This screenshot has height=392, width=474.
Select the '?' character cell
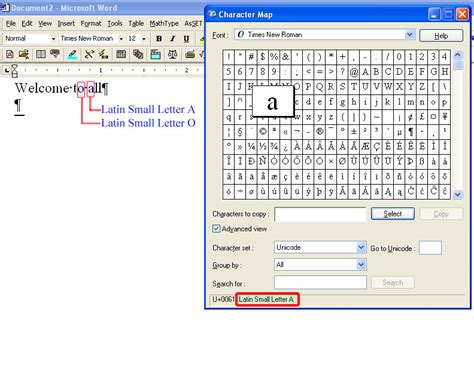pos(342,72)
